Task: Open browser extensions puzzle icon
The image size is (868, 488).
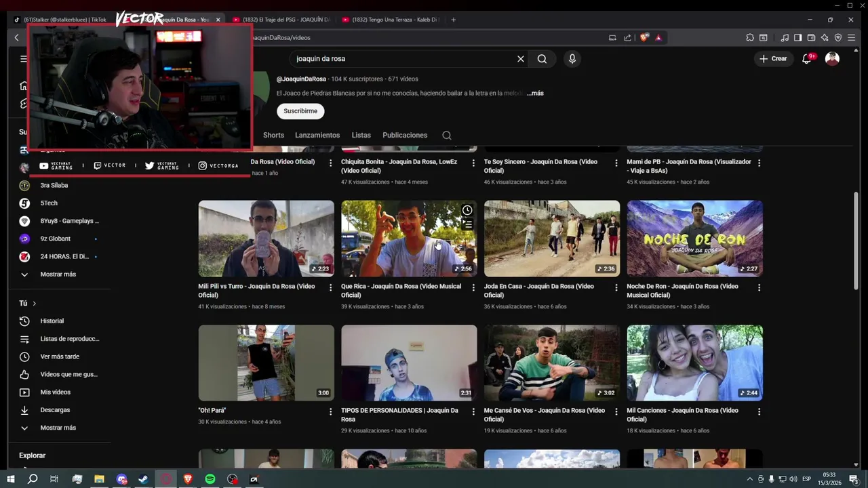Action: (x=750, y=38)
